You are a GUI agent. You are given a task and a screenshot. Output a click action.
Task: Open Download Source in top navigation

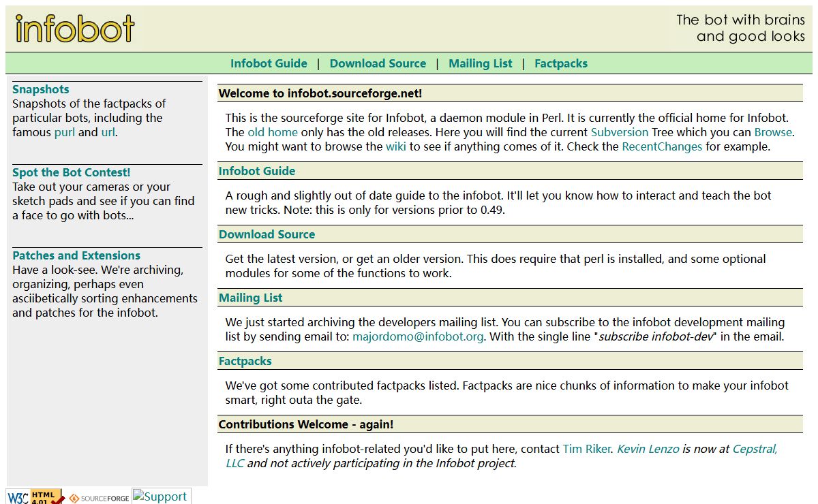click(x=378, y=63)
